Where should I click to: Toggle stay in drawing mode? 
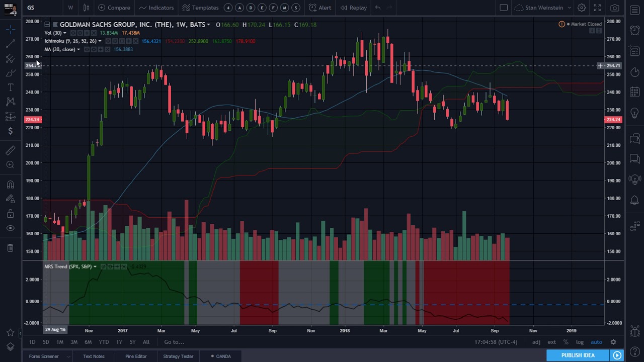click(x=10, y=199)
